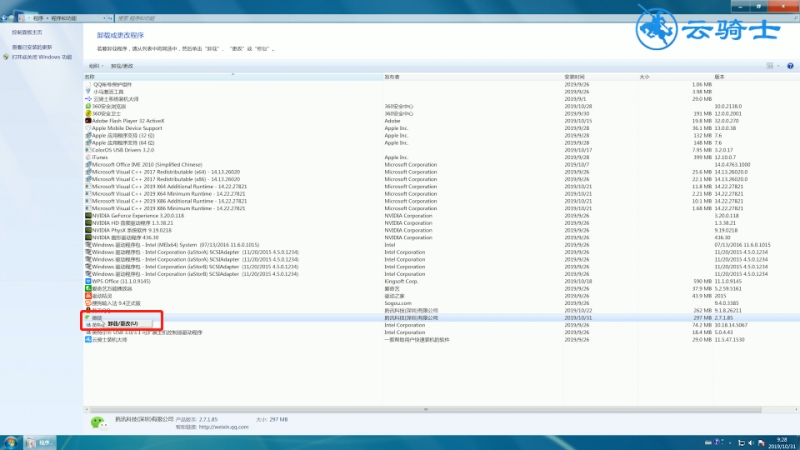The width and height of the screenshot is (800, 450).
Task: Click the 小马激活工具 program icon
Action: (88, 92)
